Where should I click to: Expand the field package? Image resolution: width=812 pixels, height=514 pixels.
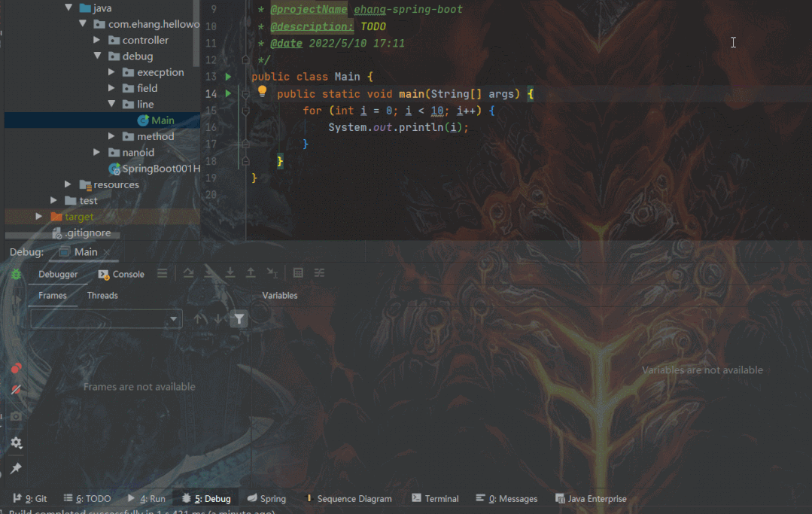111,88
